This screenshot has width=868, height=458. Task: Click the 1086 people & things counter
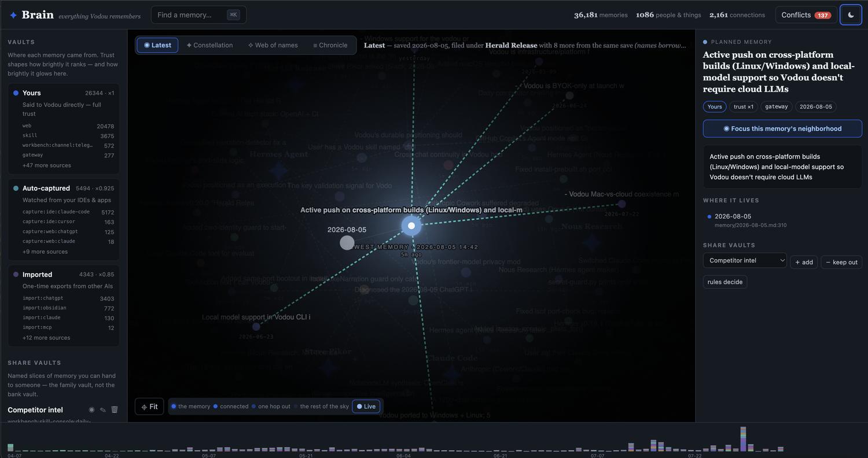coord(668,15)
